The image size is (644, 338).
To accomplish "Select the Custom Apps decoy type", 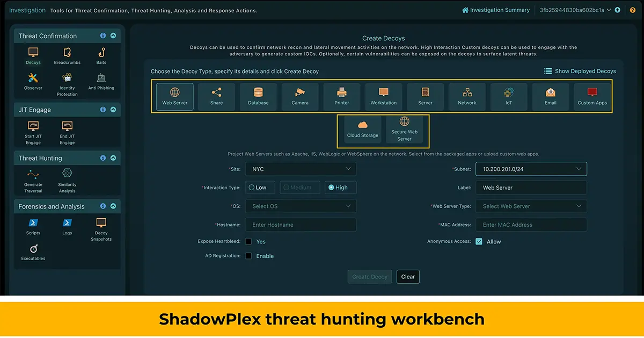I will [x=592, y=97].
